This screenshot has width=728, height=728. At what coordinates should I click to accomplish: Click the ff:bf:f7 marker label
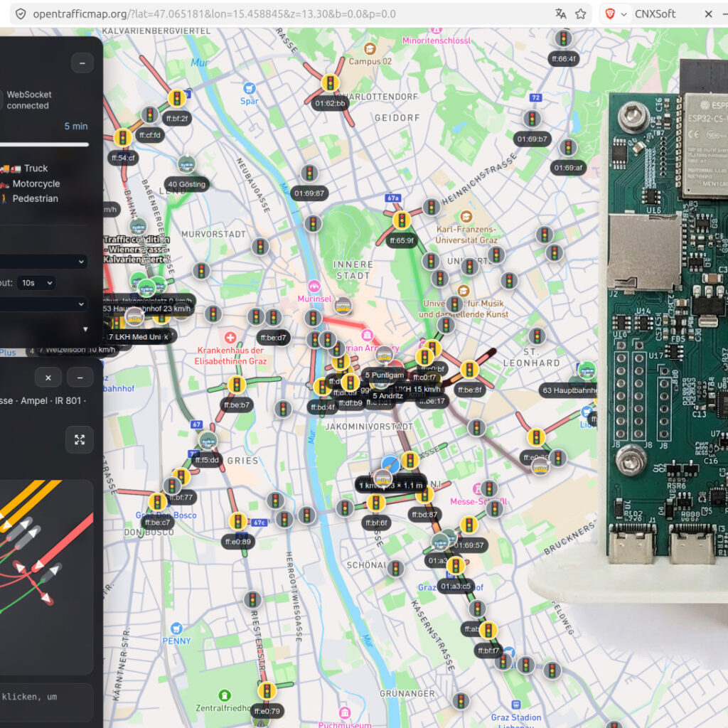[488, 651]
